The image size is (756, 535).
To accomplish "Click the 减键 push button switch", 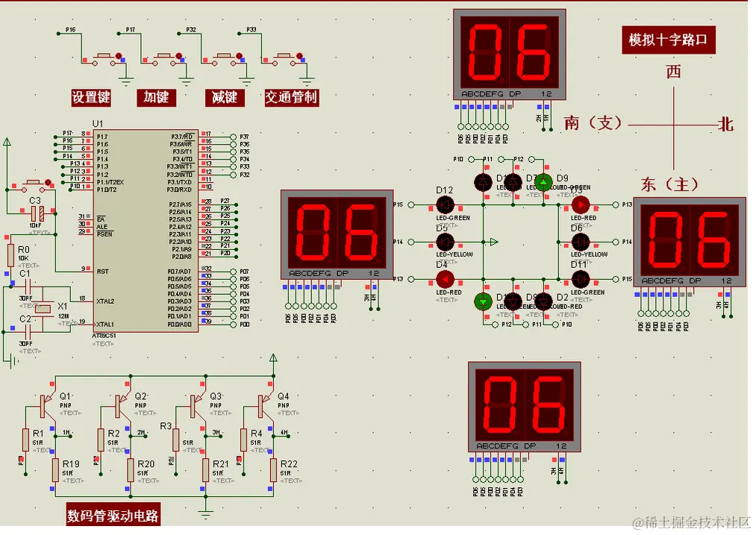I will (225, 58).
